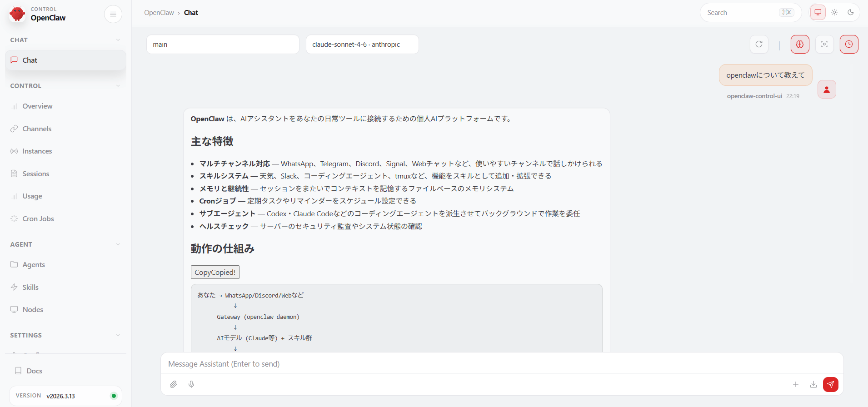The image size is (868, 407).
Task: Toggle the clock cron sessions button
Action: tap(848, 45)
